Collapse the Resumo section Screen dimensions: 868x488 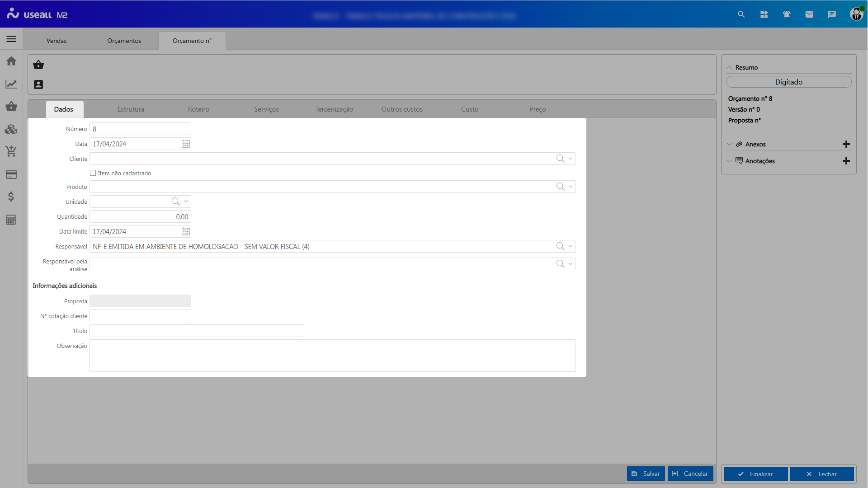pos(729,67)
